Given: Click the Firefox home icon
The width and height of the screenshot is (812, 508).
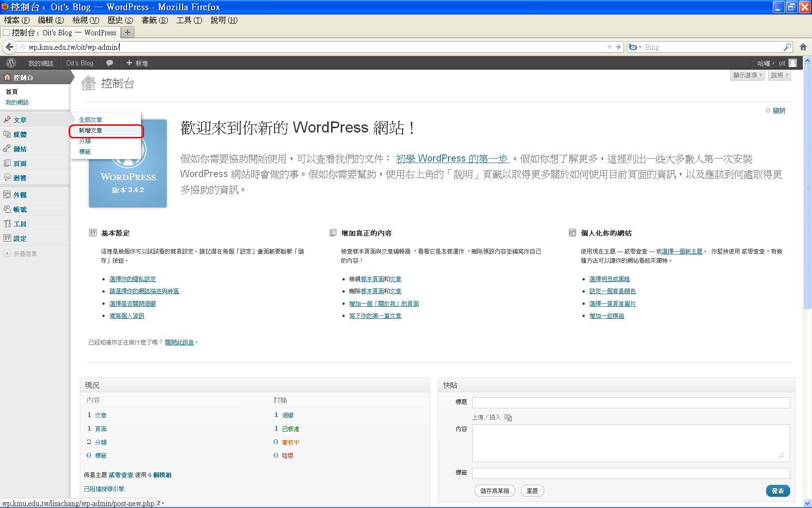Looking at the screenshot, I should pyautogui.click(x=803, y=47).
